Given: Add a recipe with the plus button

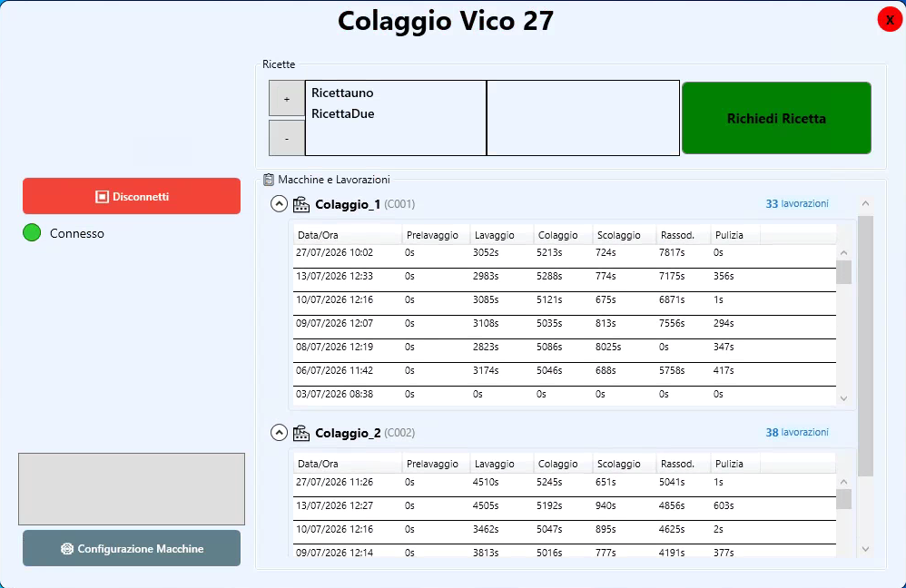Looking at the screenshot, I should point(287,99).
